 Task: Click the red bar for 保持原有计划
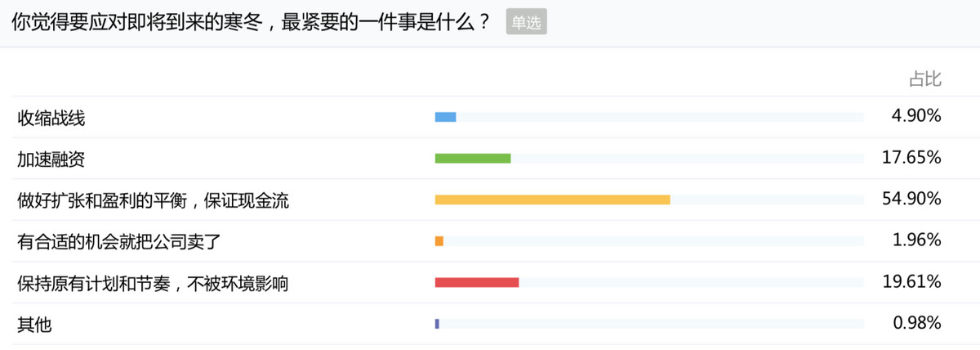pyautogui.click(x=477, y=283)
